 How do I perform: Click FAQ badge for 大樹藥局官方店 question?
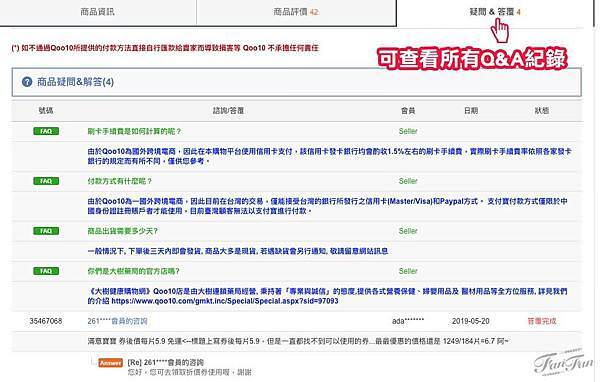[x=46, y=271]
